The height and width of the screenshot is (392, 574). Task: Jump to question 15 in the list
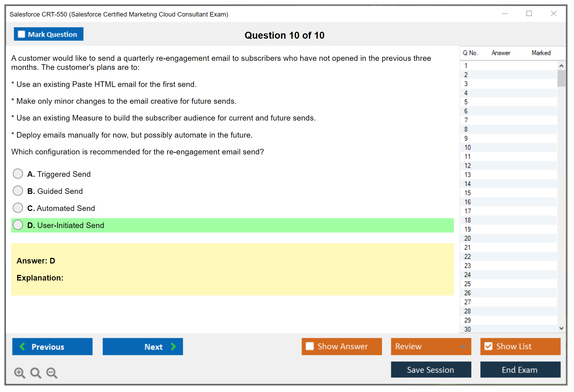coord(467,193)
